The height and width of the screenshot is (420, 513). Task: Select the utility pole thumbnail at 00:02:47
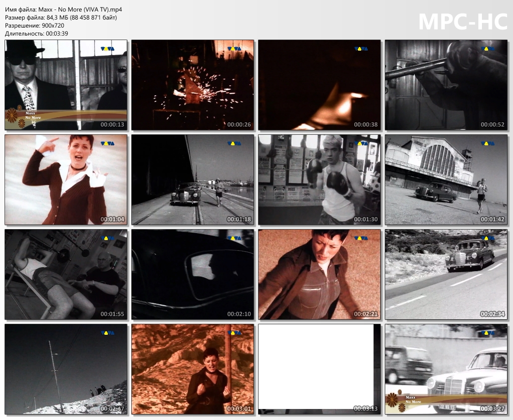pyautogui.click(x=66, y=369)
